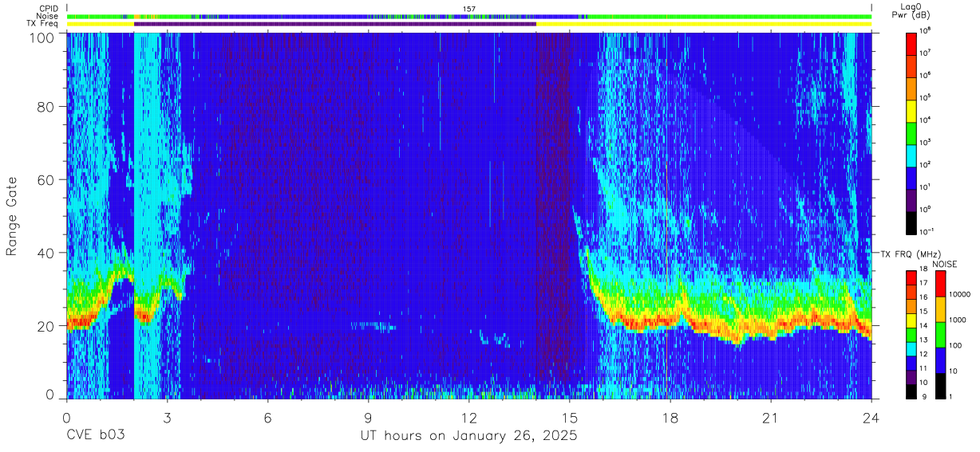980x452 pixels.
Task: Click the Range Gate tick label '20'
Action: (x=46, y=326)
